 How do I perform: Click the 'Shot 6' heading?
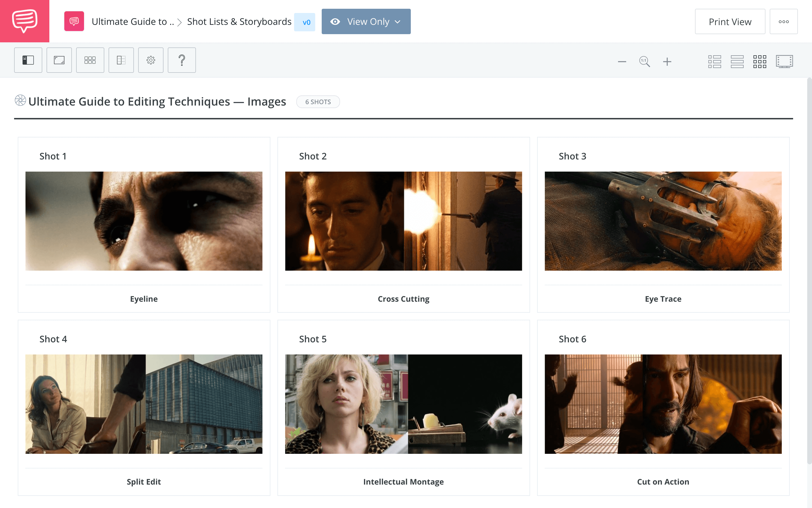(x=572, y=339)
